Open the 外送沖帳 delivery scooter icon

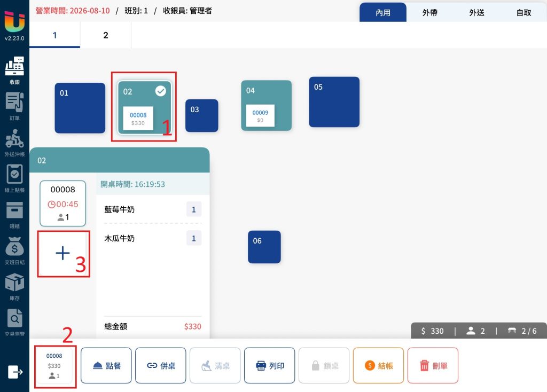pyautogui.click(x=14, y=138)
